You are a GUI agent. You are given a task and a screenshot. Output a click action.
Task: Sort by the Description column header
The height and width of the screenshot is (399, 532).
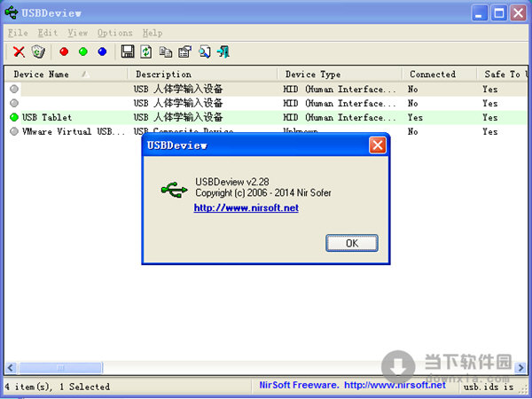pyautogui.click(x=202, y=74)
